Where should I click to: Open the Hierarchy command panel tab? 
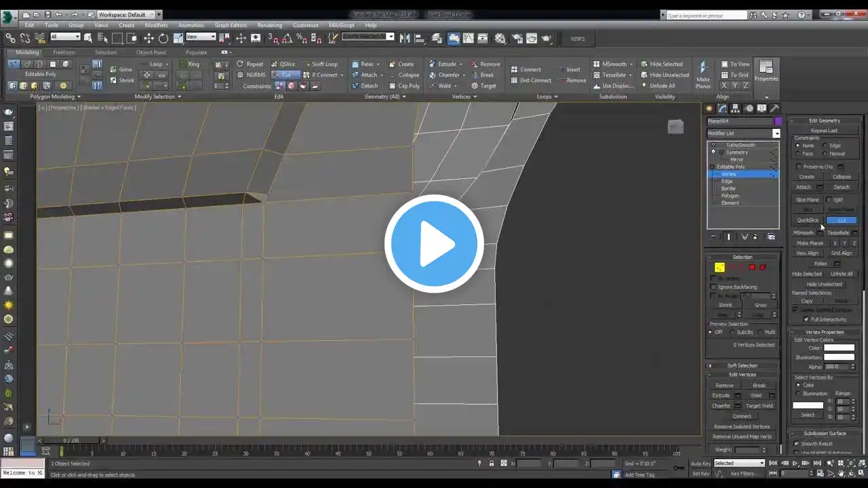pyautogui.click(x=736, y=108)
